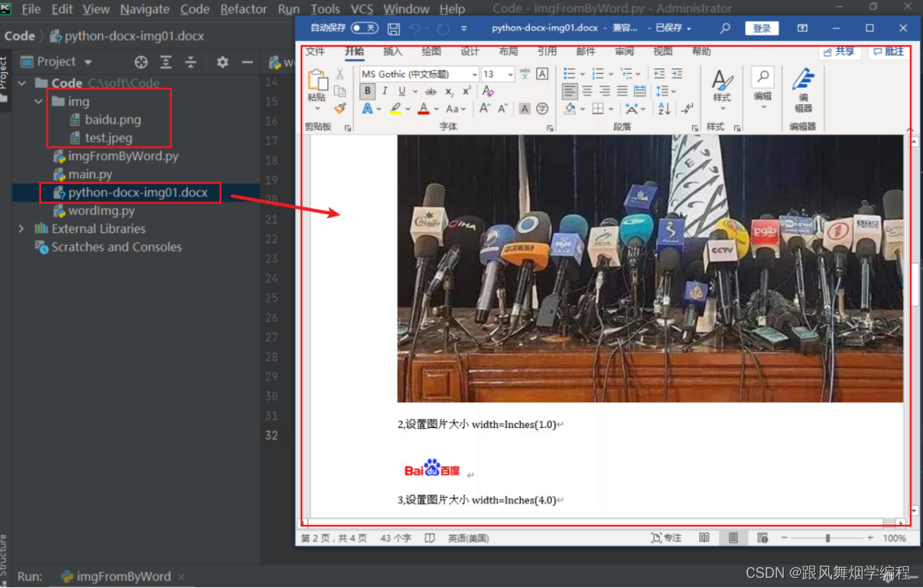Click the Expand All icon in PyCharm Project toolbar
The height and width of the screenshot is (588, 923).
166,62
